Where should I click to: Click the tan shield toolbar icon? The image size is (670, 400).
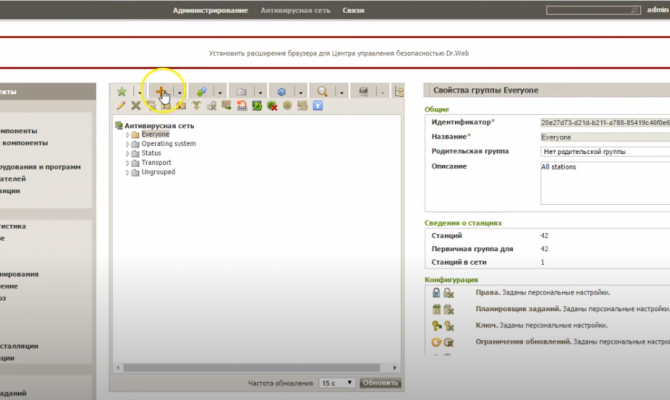(x=287, y=106)
